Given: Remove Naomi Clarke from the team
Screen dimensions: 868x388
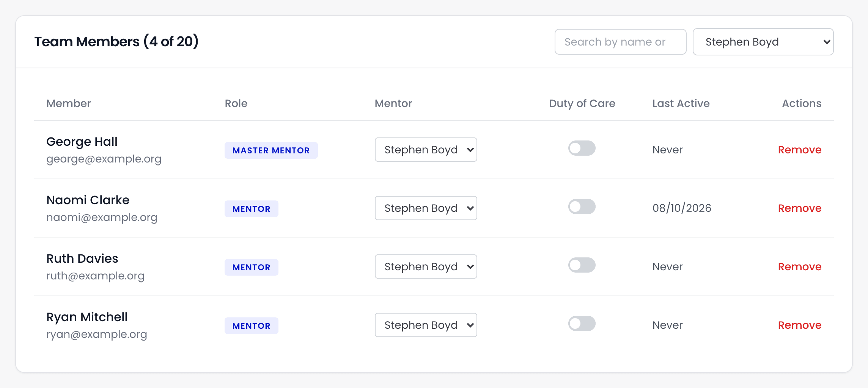Looking at the screenshot, I should 799,208.
